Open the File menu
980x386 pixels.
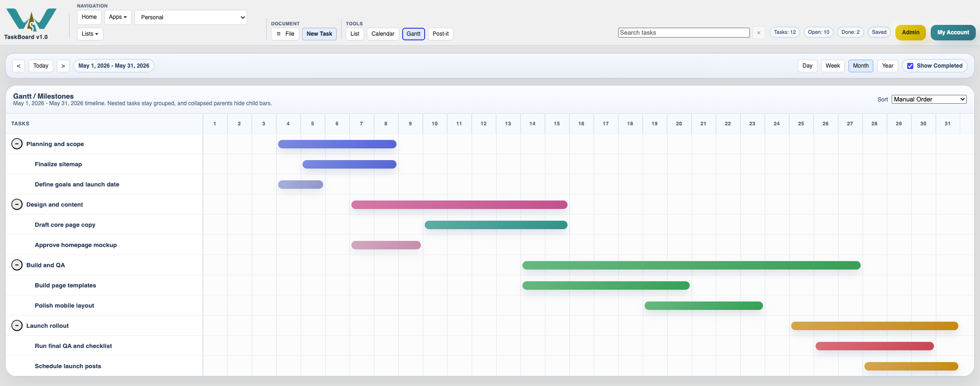[285, 34]
